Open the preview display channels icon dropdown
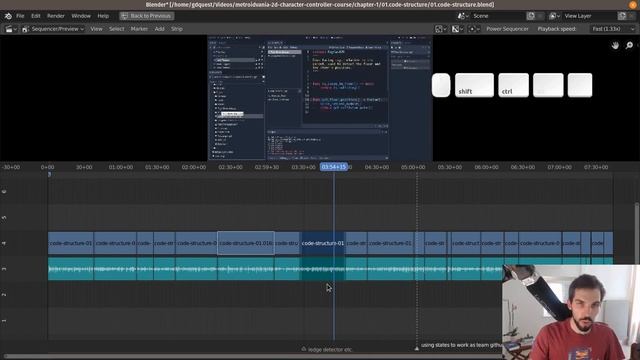Screen dimensions: 640x360 441,29
